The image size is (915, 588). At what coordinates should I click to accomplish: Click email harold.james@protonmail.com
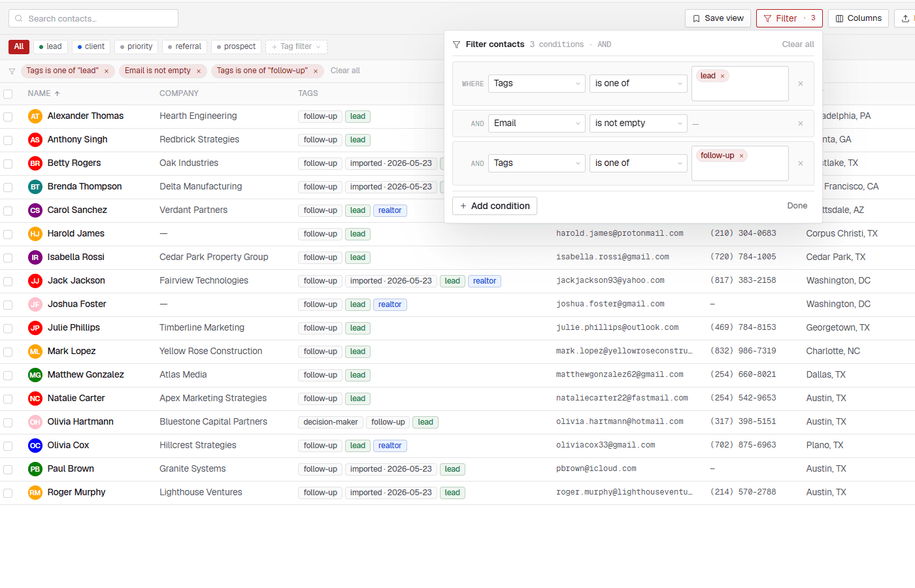[x=620, y=234]
